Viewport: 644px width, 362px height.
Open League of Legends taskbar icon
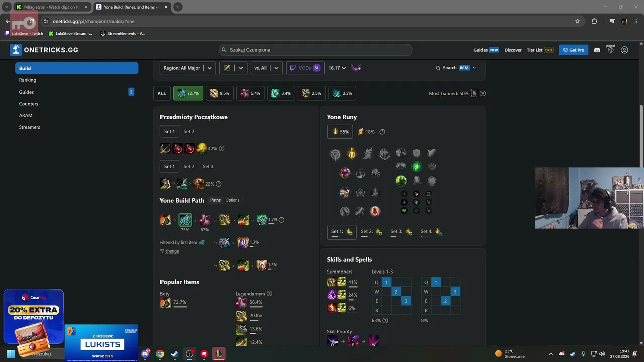click(219, 354)
